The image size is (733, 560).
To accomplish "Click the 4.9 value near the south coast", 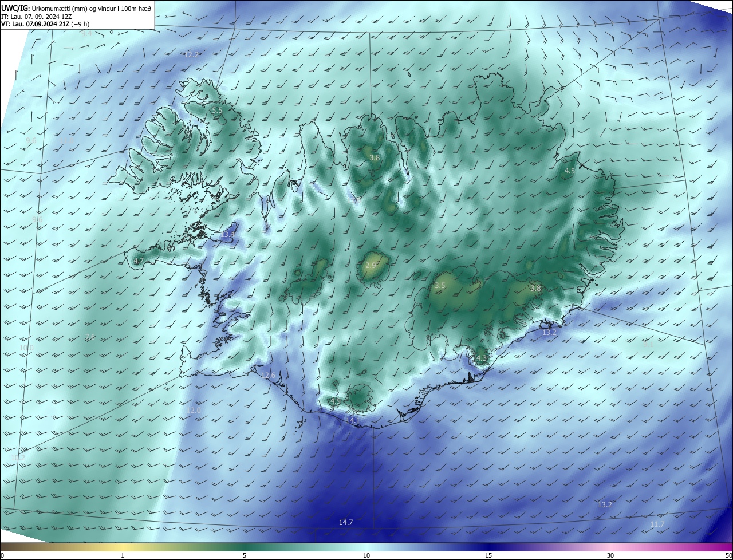I will (335, 401).
